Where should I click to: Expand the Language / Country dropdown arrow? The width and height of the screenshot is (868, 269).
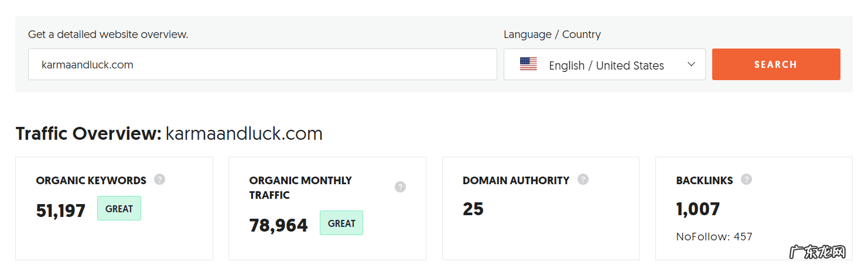tap(691, 64)
